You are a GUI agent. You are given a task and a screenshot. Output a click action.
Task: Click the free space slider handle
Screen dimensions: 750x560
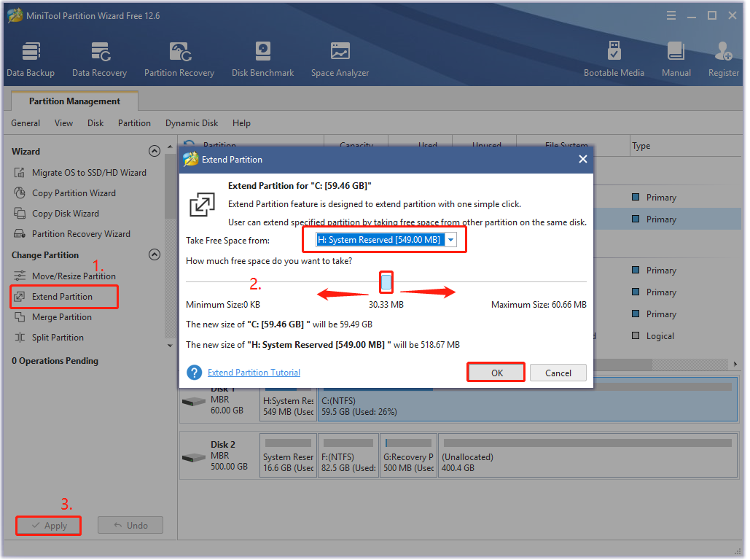click(x=386, y=282)
